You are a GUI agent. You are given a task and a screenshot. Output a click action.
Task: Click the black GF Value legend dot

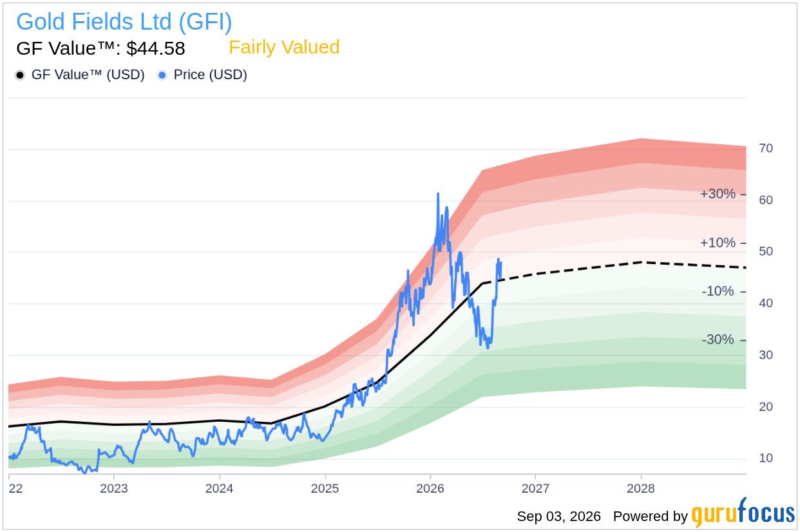(20, 75)
